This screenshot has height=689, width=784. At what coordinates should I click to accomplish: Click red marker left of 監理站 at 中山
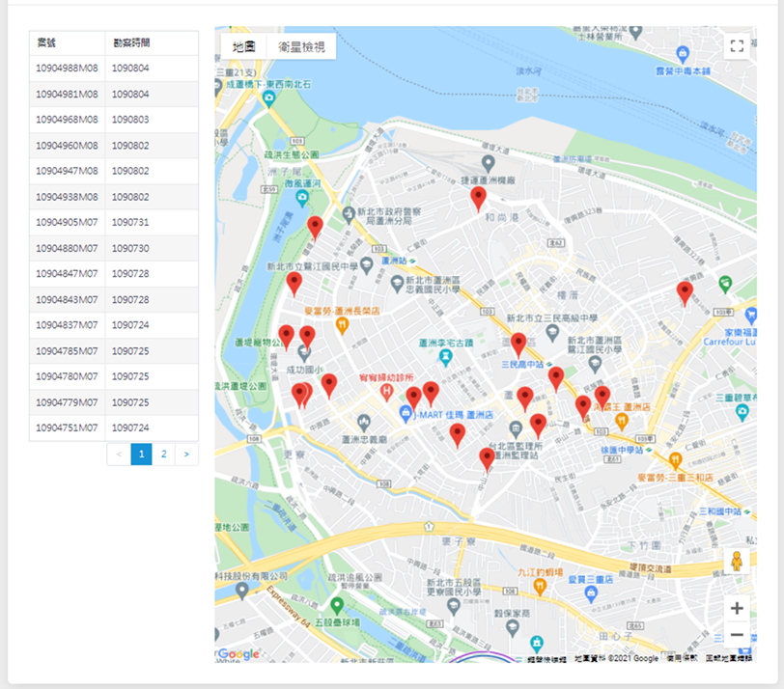487,459
